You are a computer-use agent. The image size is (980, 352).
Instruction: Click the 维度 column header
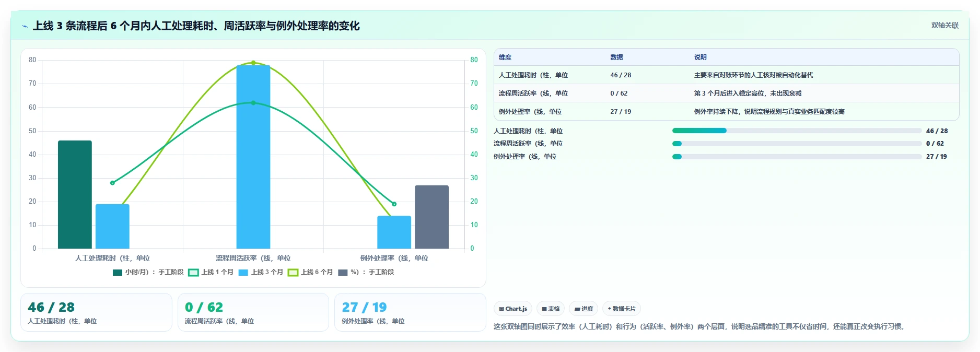[505, 57]
